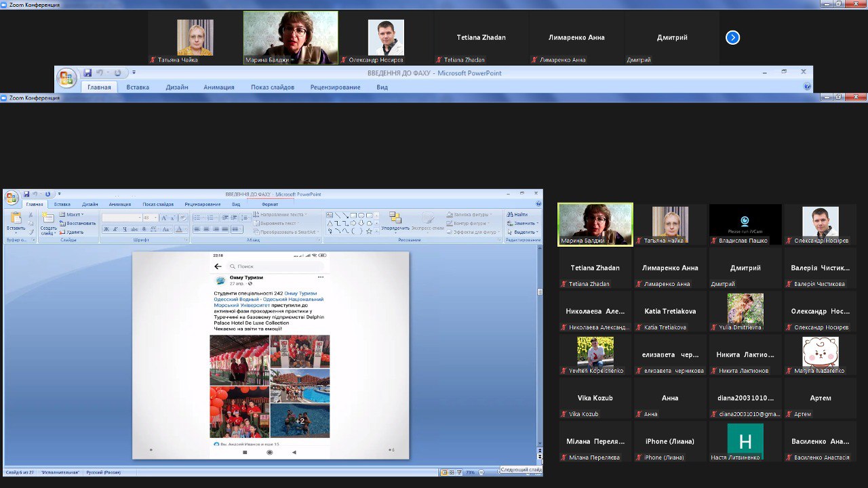This screenshot has height=488, width=868.
Task: Toggle bold (Ж) formatting in the Font group
Action: (x=106, y=229)
